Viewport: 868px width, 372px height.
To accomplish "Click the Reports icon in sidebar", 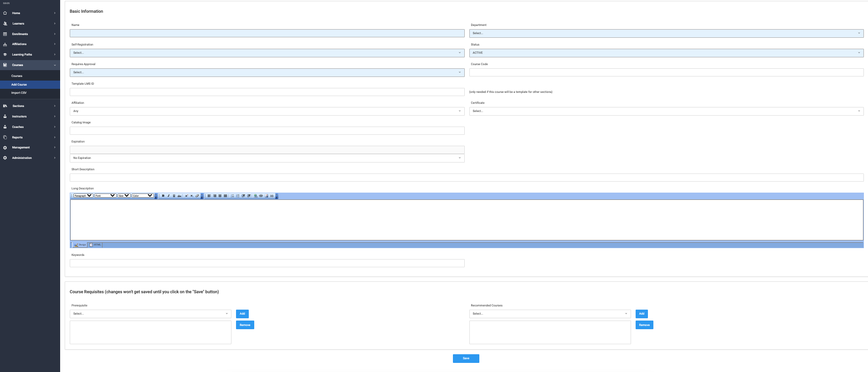I will (5, 138).
